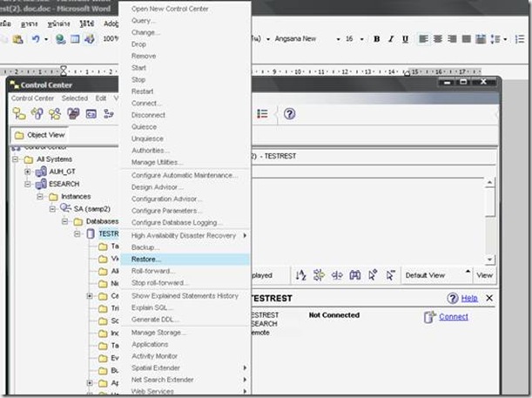Click find binoculars icon in details toolbar
Viewport: 532px width, 398px height.
click(355, 275)
